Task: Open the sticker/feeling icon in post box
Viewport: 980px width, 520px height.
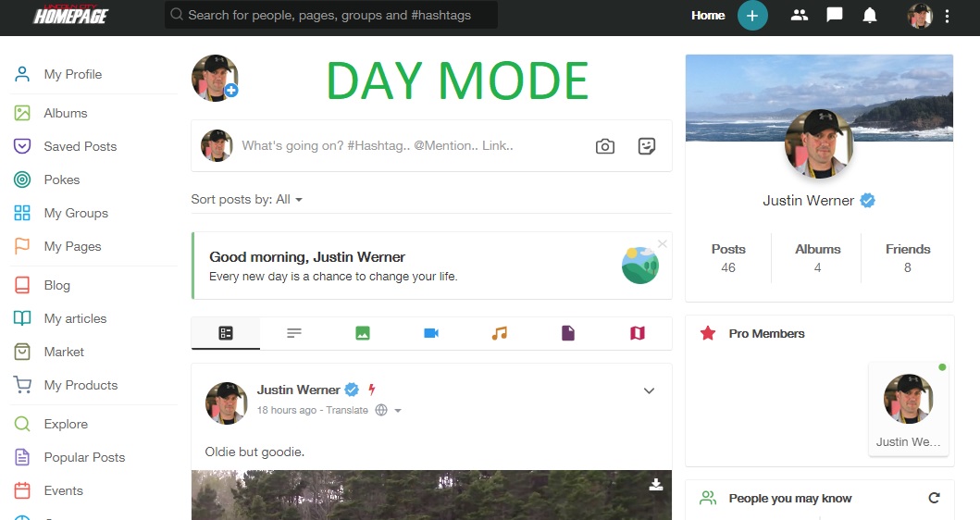Action: click(x=647, y=146)
